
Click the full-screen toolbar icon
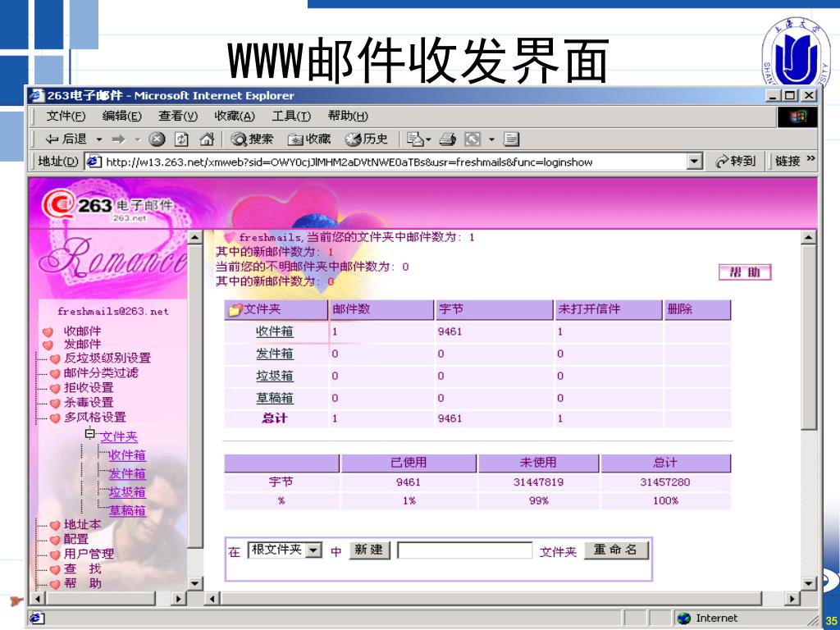(x=472, y=139)
